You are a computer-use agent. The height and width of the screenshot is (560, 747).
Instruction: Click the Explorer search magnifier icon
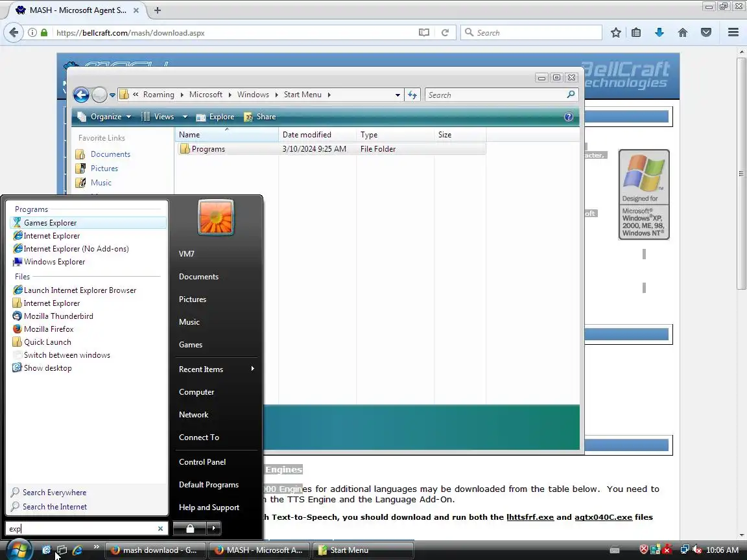(571, 94)
